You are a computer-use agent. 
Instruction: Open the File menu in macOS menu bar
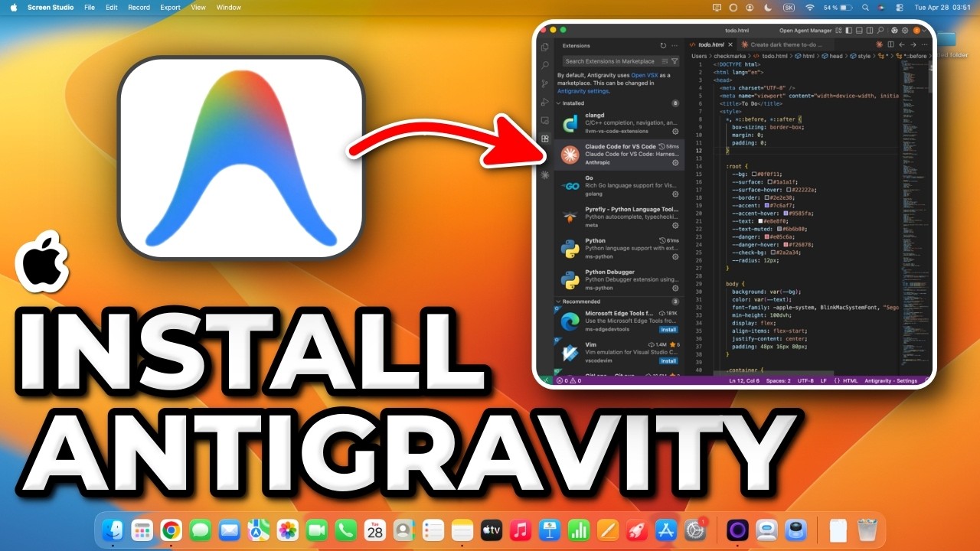point(90,8)
